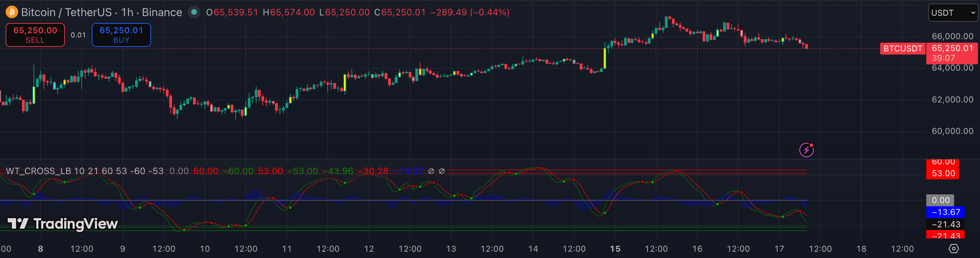This screenshot has width=980, height=258.
Task: Click the green −43.96 legend value in the indicator
Action: (338, 171)
